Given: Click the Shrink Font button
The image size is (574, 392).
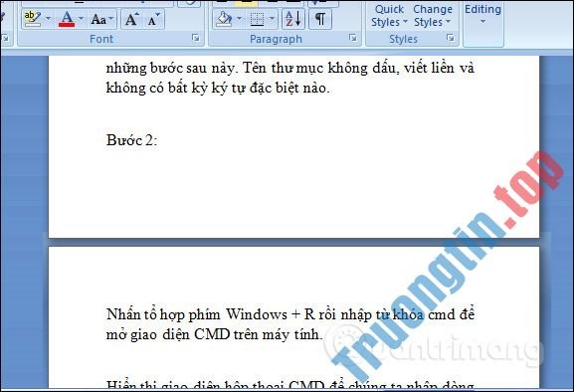Looking at the screenshot, I should click(x=154, y=19).
